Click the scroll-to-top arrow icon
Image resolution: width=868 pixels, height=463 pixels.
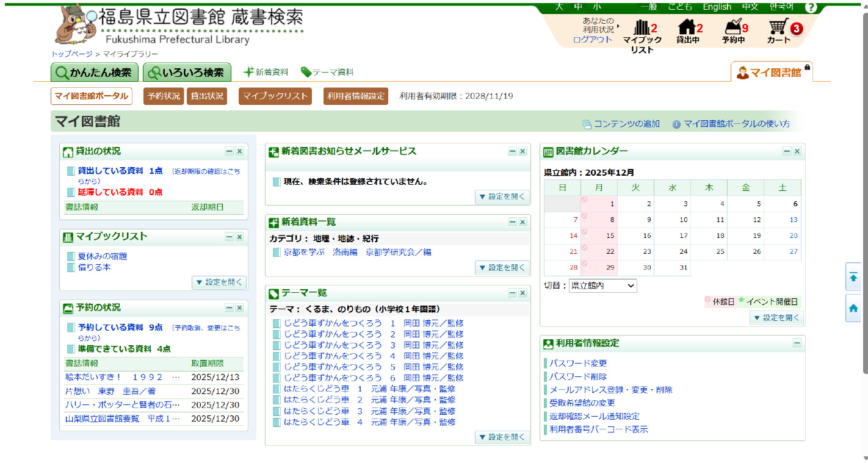(853, 277)
